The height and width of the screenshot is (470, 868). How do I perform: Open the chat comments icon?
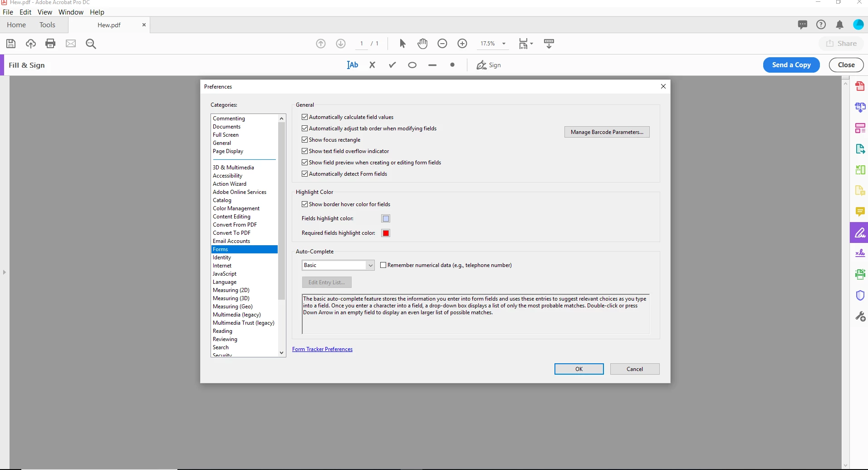click(x=803, y=25)
